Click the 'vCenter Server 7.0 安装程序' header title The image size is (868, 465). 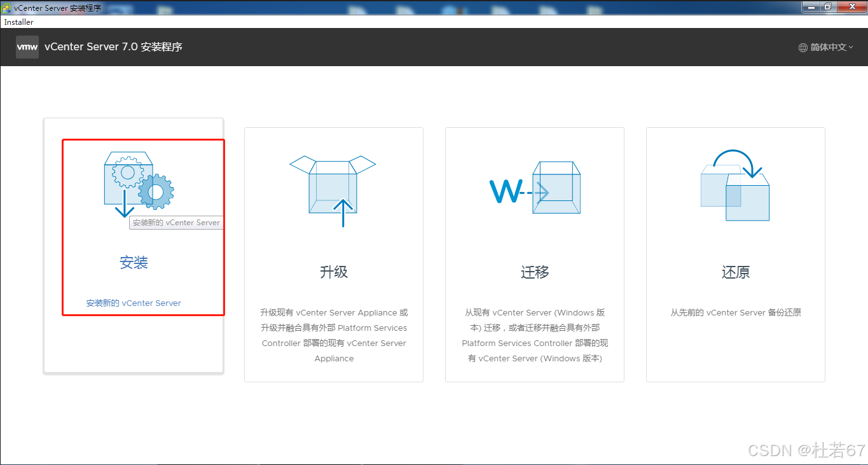[113, 47]
